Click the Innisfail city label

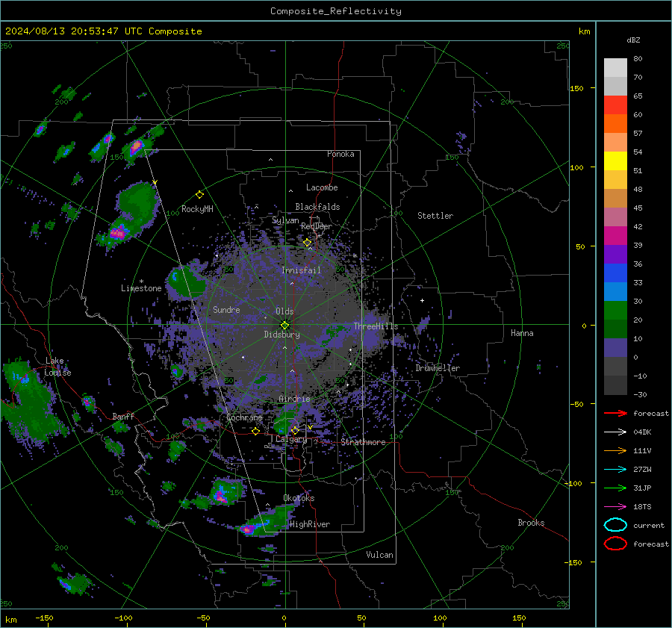(x=302, y=270)
